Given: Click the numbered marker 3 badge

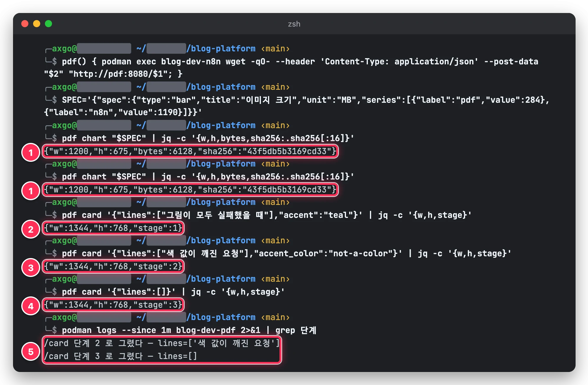Looking at the screenshot, I should click(31, 267).
